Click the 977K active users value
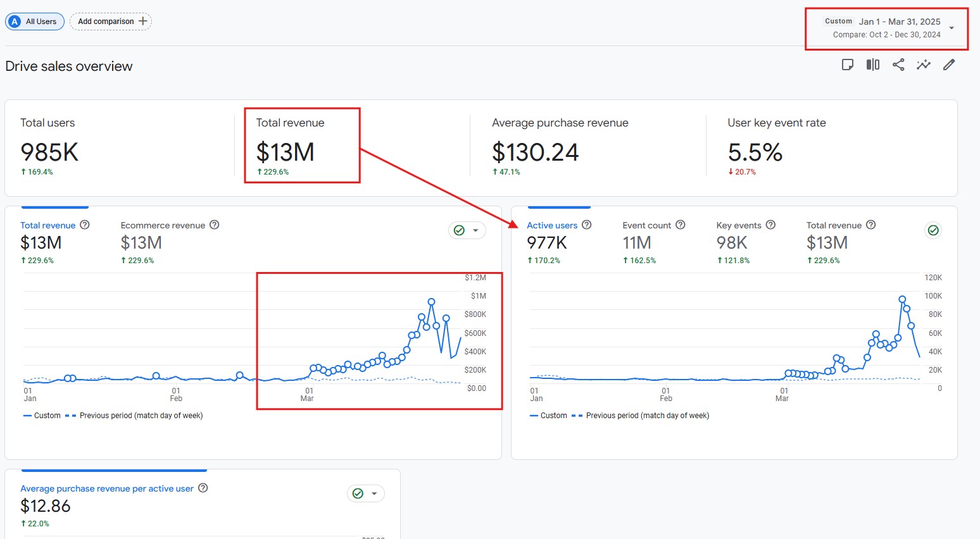 547,243
